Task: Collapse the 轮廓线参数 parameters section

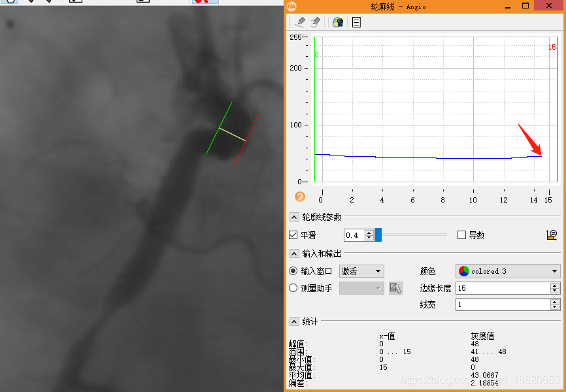Action: pos(294,216)
